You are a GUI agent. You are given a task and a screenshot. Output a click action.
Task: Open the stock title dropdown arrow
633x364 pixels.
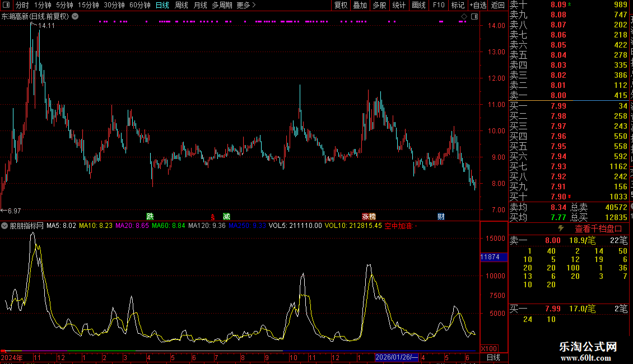tap(75, 16)
